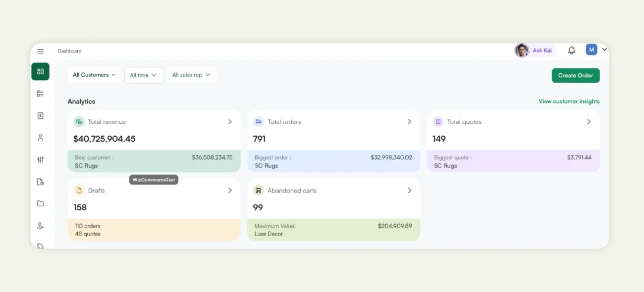Open the All Customers dropdown
The image size is (644, 292).
(x=94, y=75)
